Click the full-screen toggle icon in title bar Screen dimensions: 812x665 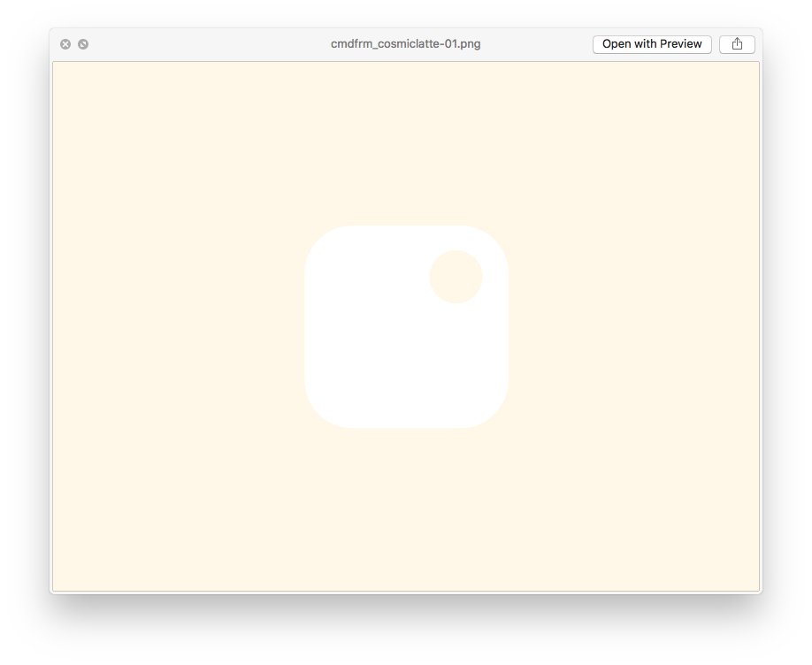(x=83, y=44)
